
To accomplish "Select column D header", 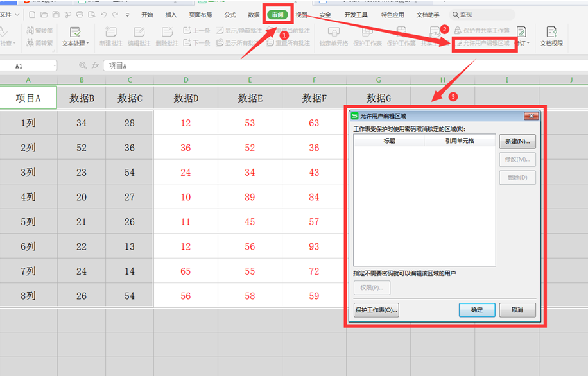I will [x=186, y=80].
